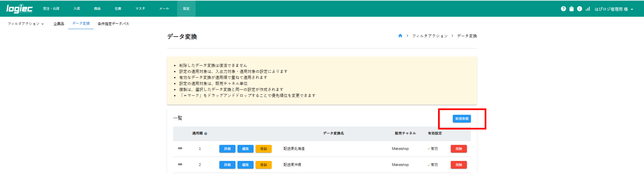Image resolution: width=644 pixels, height=174 pixels.
Task: Click the information circle icon in header
Action: (580, 9)
